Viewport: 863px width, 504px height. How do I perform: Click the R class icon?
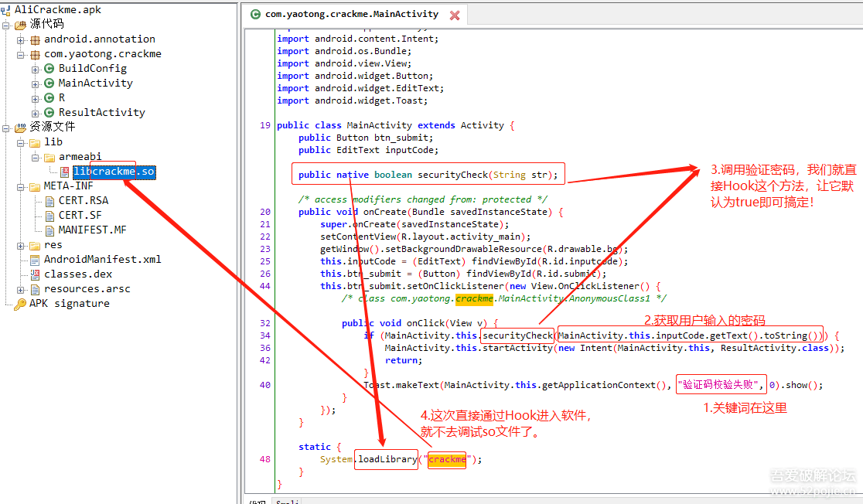point(49,98)
